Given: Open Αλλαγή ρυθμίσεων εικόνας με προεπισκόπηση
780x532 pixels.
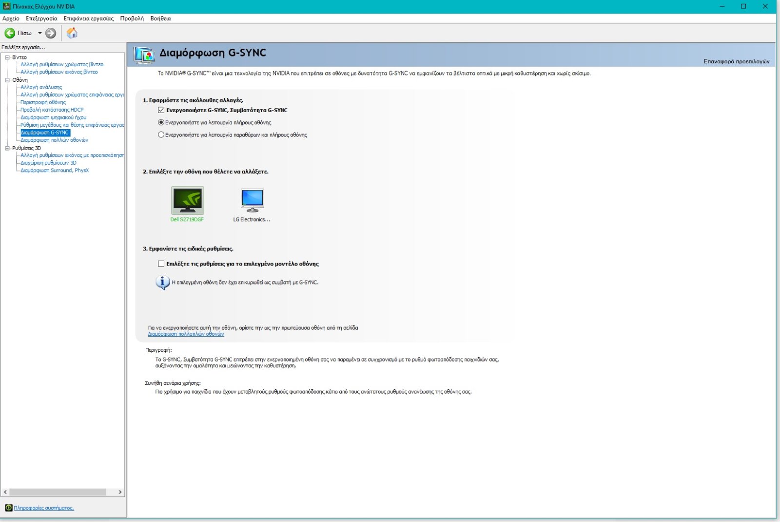Looking at the screenshot, I should click(x=72, y=155).
